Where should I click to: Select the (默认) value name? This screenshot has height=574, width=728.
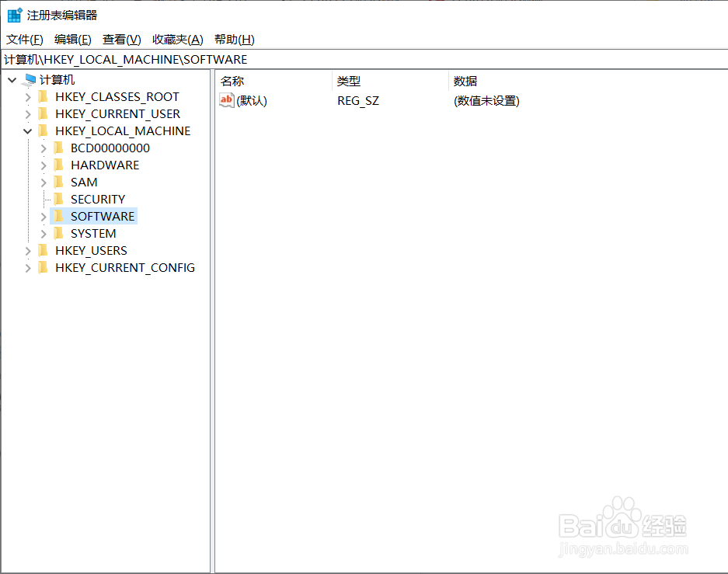pos(252,101)
